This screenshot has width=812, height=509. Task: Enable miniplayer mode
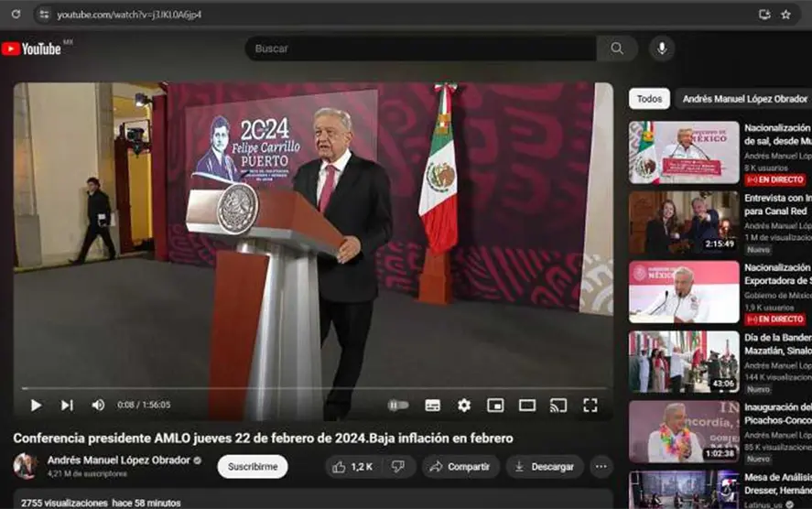tap(495, 405)
